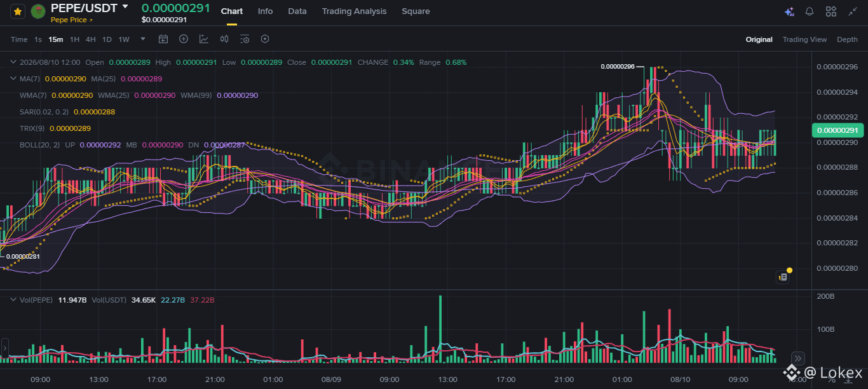
Task: Click the price alert bell icon
Action: tap(810, 11)
